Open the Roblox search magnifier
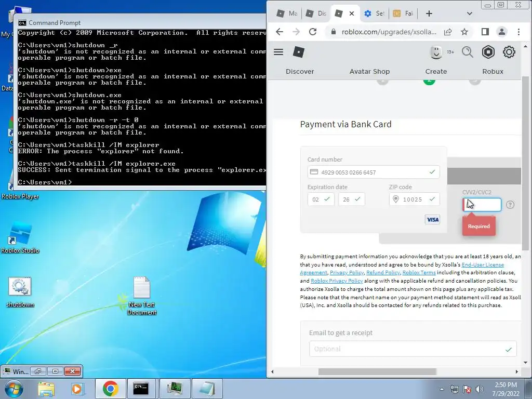The height and width of the screenshot is (399, 532). tap(467, 52)
